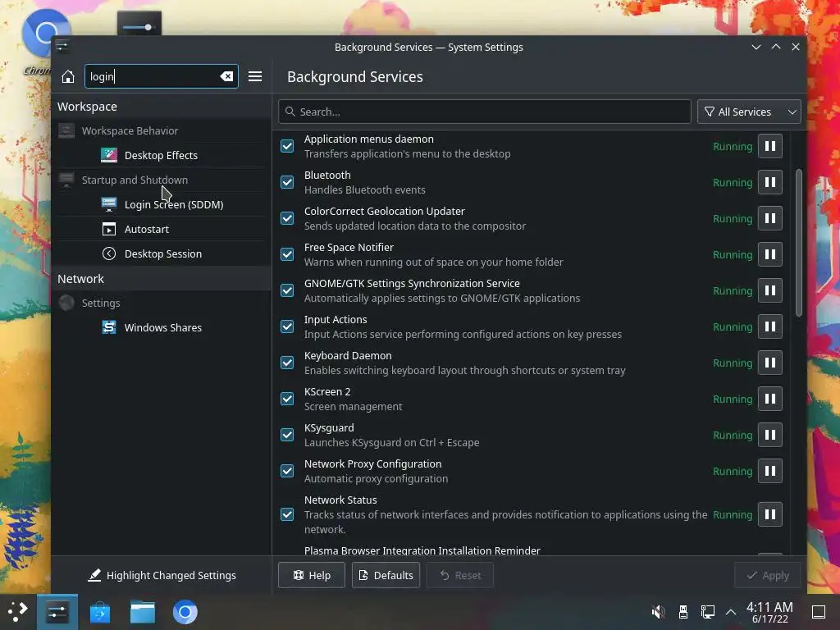This screenshot has height=630, width=840.
Task: Uncheck Application menus daemon checkbox
Action: pyautogui.click(x=287, y=146)
